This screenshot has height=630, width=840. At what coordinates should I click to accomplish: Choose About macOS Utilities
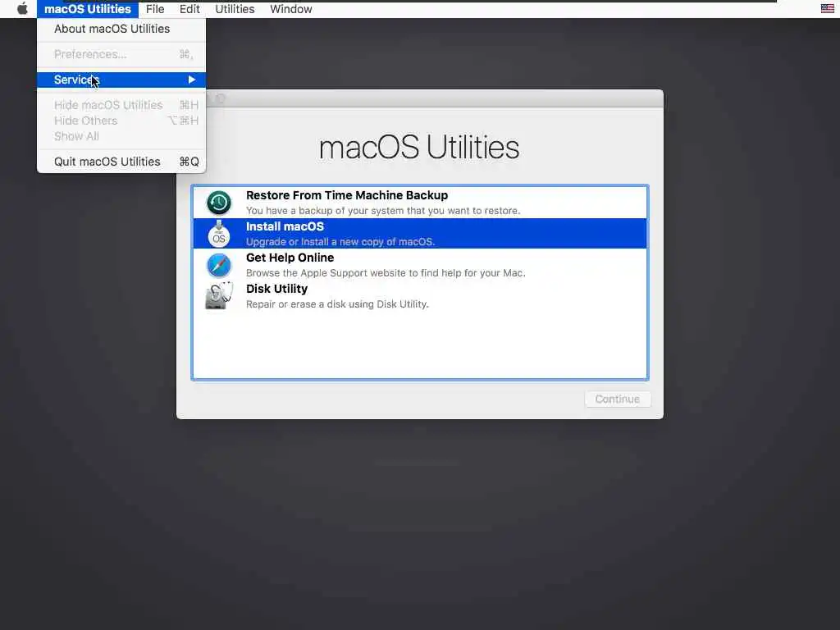pos(121,29)
